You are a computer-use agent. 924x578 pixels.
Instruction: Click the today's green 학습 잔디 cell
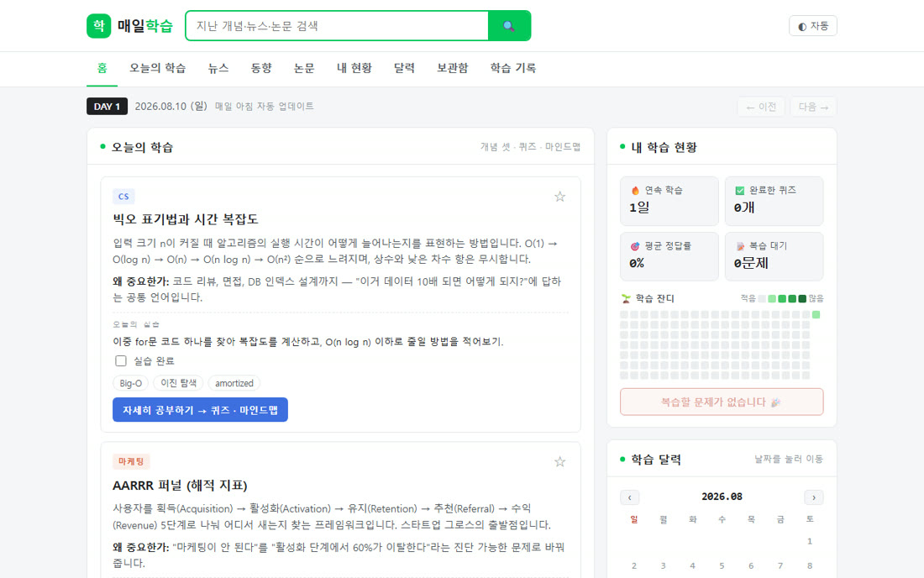click(816, 315)
